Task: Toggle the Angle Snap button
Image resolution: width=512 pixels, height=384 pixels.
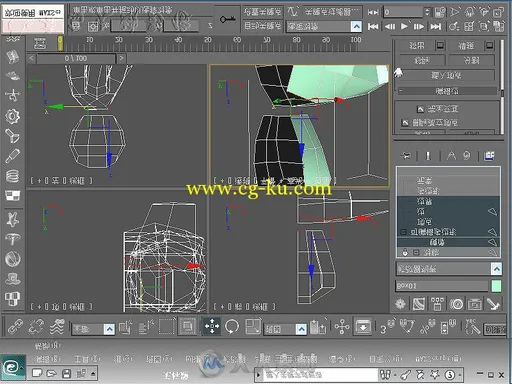Action: [x=407, y=327]
